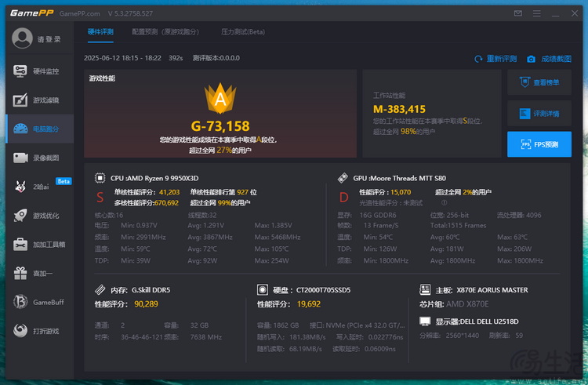The image size is (588, 385).
Task: Open 评测详情 benchmark details button
Action: click(539, 113)
